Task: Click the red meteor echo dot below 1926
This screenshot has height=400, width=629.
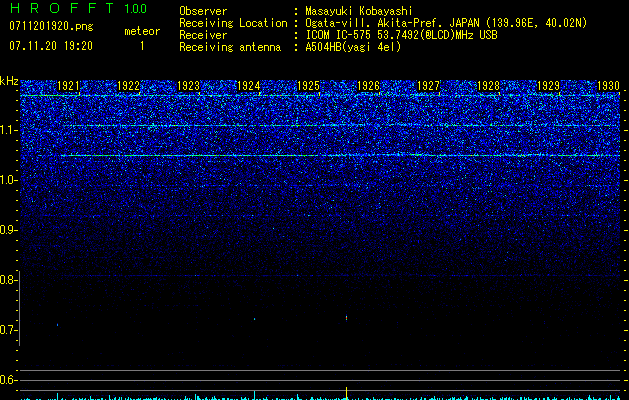Action: [346, 318]
